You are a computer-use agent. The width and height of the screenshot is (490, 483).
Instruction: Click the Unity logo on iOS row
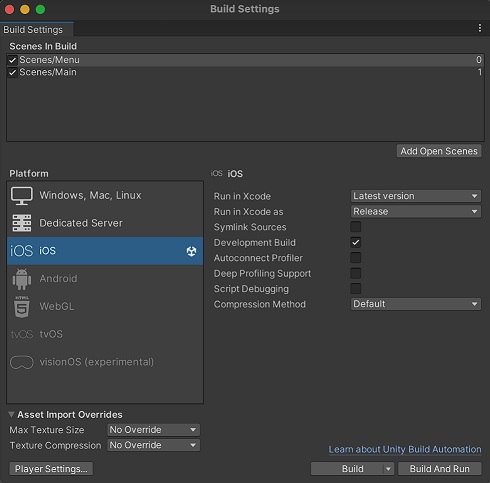tap(191, 251)
